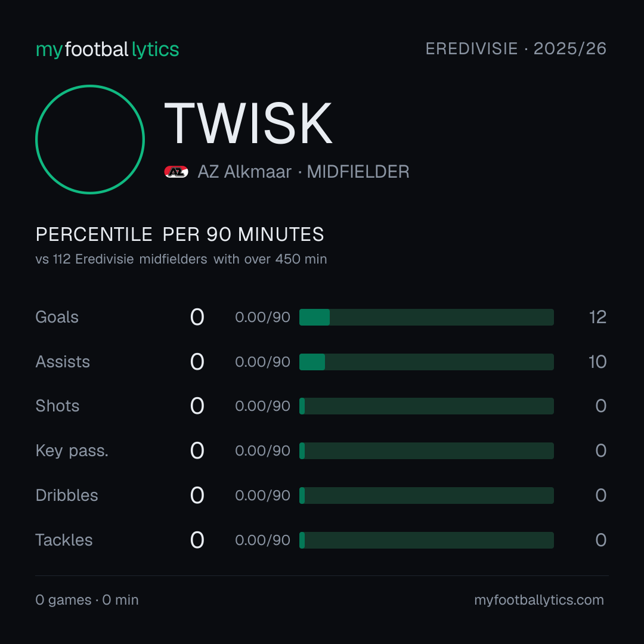Select the TWISK player name heading
The image size is (644, 644).
point(248,123)
